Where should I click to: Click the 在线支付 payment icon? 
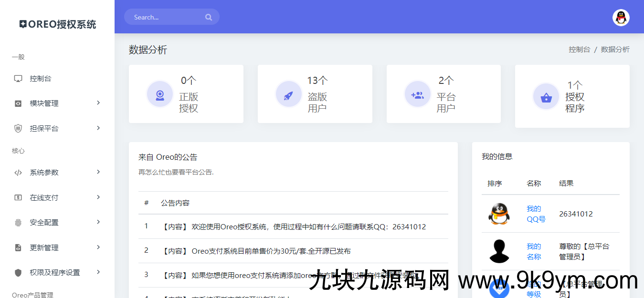pyautogui.click(x=17, y=197)
